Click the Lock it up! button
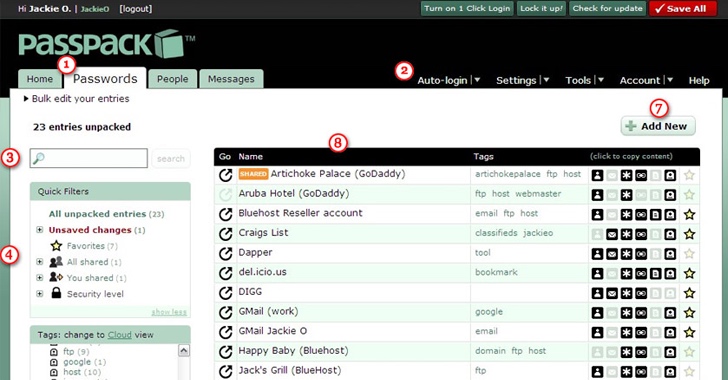This screenshot has width=728, height=380. 541,8
